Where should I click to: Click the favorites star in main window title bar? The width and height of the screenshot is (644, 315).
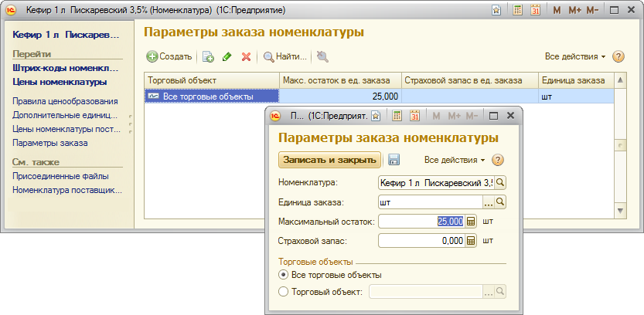pyautogui.click(x=496, y=11)
